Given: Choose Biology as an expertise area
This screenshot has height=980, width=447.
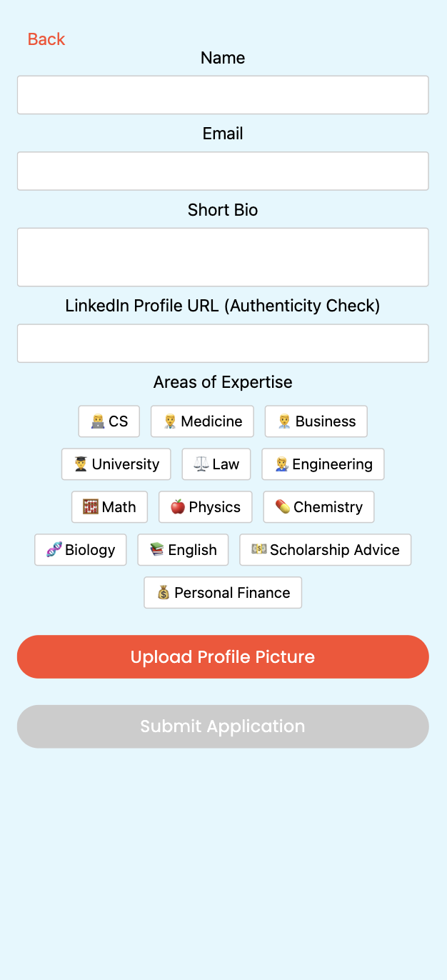Looking at the screenshot, I should coord(81,550).
